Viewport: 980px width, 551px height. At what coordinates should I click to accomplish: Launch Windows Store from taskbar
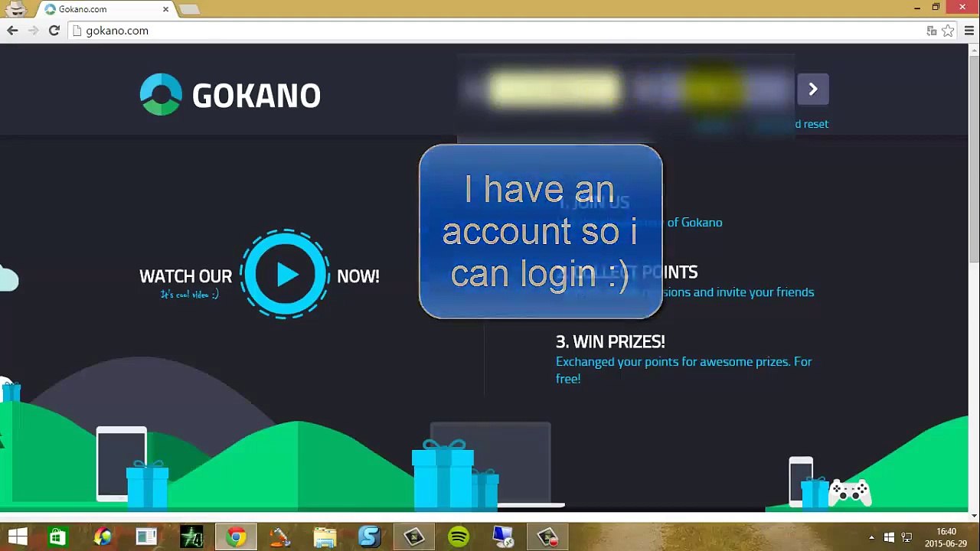click(57, 537)
